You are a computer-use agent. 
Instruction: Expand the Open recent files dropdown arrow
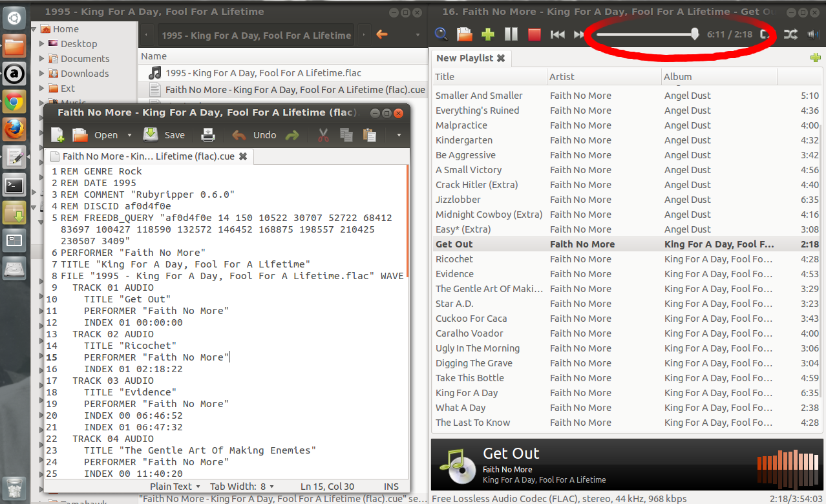click(x=129, y=135)
